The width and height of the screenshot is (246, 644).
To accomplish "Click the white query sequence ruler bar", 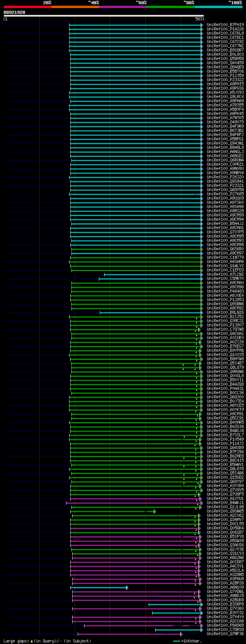I will (103, 16).
